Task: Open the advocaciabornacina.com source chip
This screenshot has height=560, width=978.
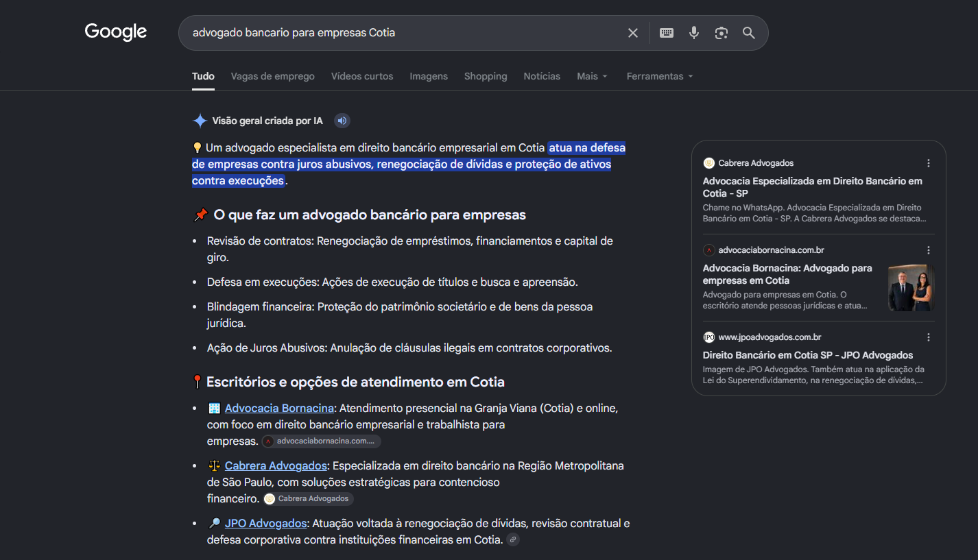Action: click(x=322, y=441)
